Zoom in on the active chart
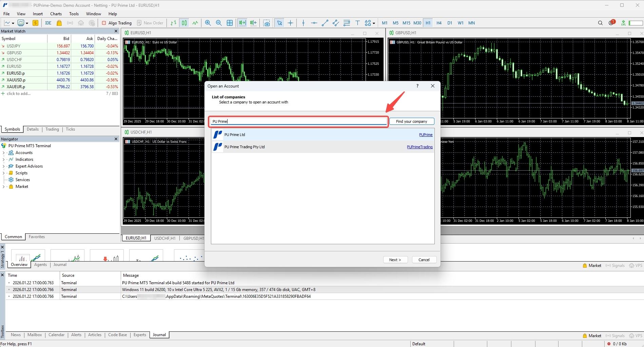 pyautogui.click(x=208, y=23)
